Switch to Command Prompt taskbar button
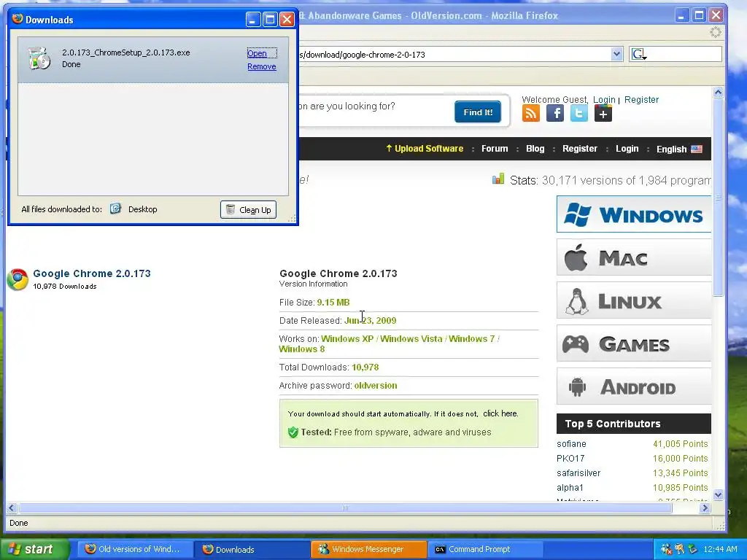The height and width of the screenshot is (560, 747). click(x=486, y=549)
